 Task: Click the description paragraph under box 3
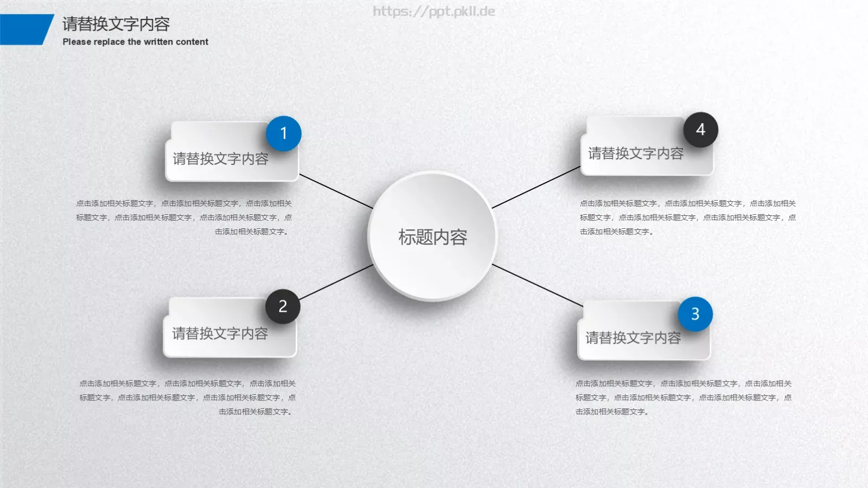pos(684,397)
